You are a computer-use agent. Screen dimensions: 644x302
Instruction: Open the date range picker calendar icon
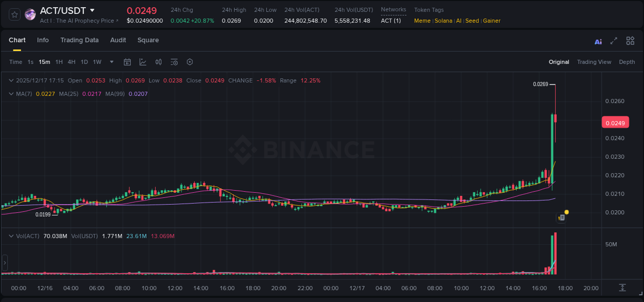(127, 62)
